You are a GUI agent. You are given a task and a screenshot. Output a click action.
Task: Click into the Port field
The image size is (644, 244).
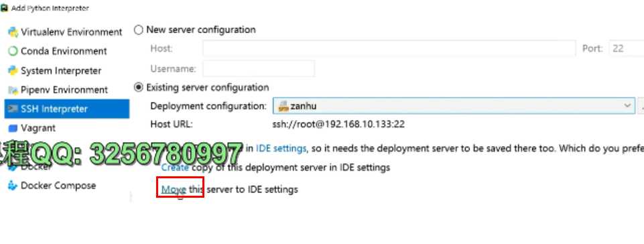[x=627, y=48]
